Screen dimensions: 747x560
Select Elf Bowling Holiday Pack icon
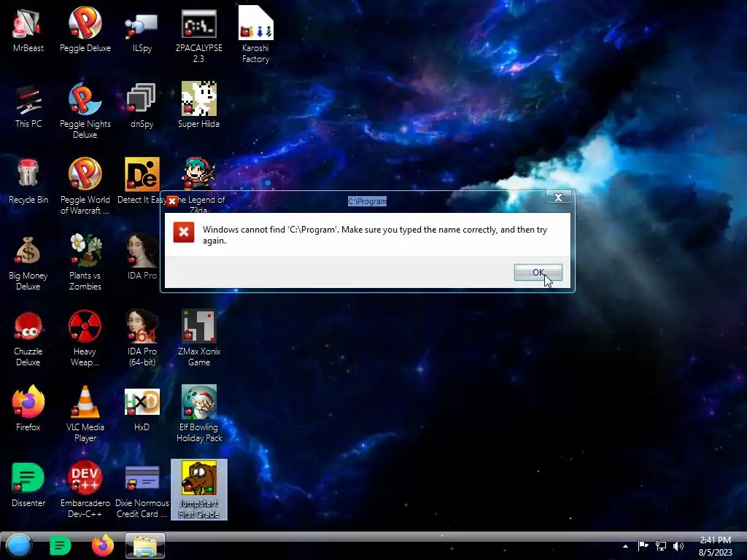(x=198, y=414)
